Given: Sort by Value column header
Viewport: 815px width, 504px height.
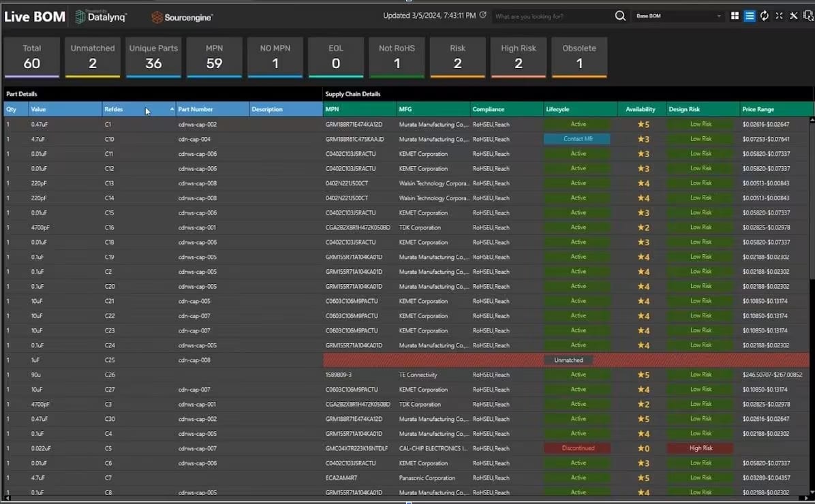Looking at the screenshot, I should point(65,109).
